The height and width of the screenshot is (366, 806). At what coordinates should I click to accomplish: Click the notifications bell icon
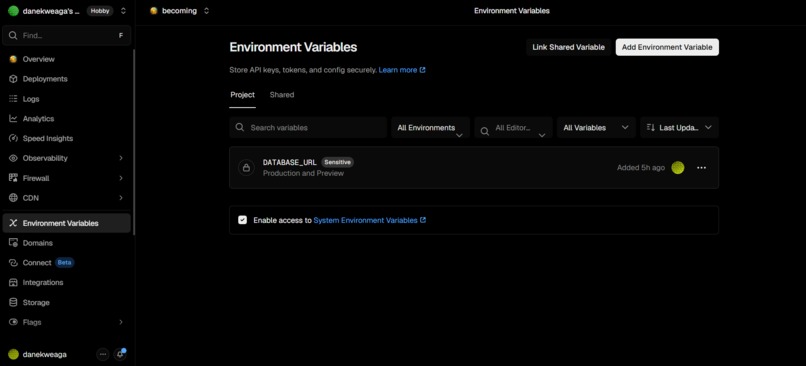[120, 354]
